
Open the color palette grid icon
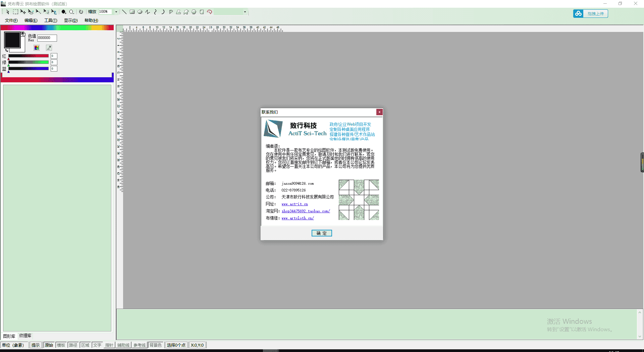click(x=37, y=48)
